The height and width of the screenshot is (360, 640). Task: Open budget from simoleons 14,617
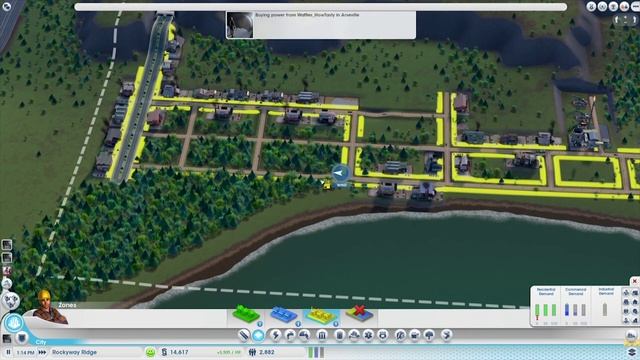[176, 352]
